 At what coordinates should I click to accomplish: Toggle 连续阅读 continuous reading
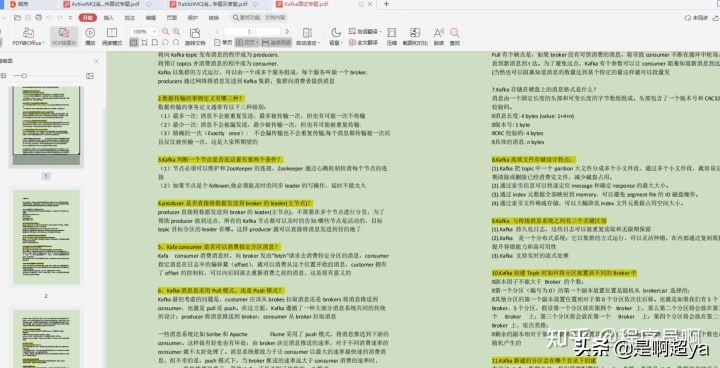coord(276,42)
